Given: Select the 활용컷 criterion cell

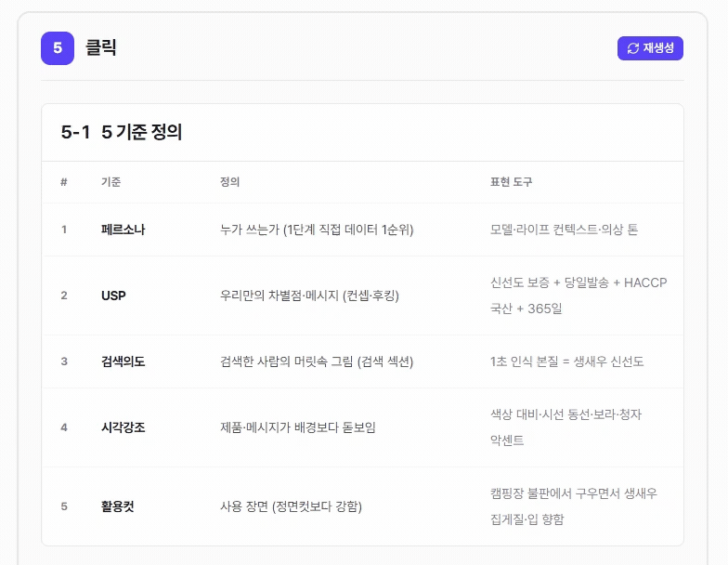Looking at the screenshot, I should point(117,506).
